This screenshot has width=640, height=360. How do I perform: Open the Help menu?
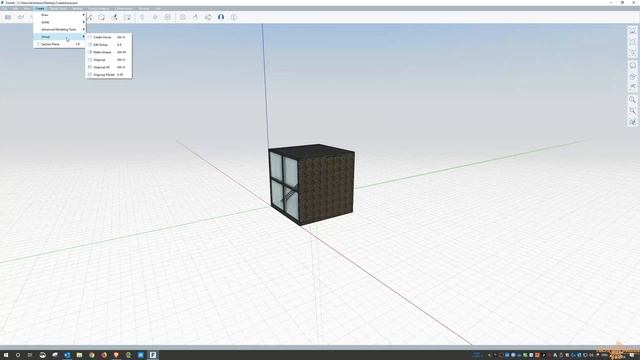[157, 8]
